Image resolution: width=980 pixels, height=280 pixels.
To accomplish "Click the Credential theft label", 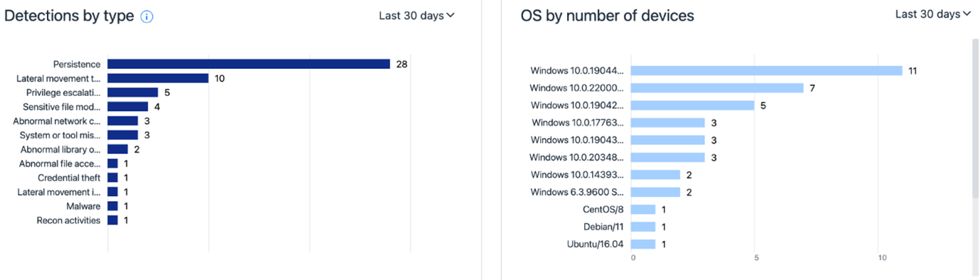I will [69, 178].
